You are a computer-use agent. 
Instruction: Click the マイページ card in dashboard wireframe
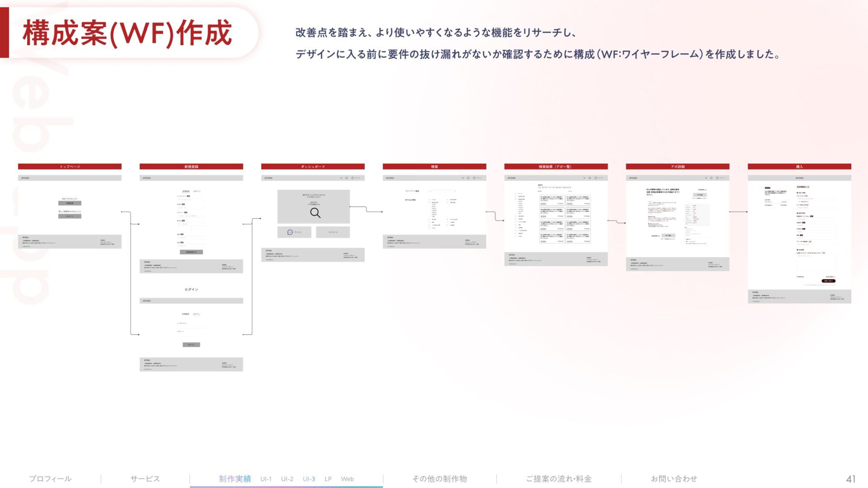[333, 232]
